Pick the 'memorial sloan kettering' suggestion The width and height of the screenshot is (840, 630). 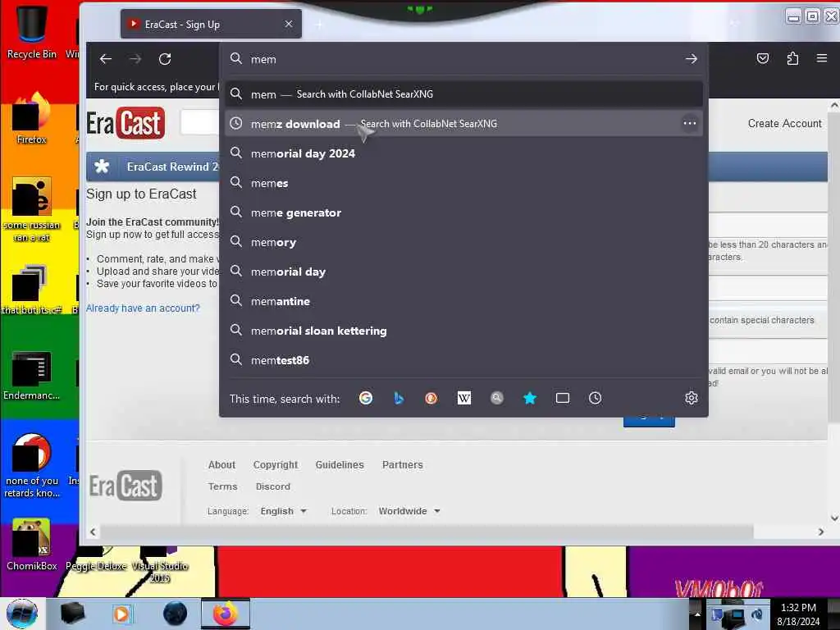point(463,331)
